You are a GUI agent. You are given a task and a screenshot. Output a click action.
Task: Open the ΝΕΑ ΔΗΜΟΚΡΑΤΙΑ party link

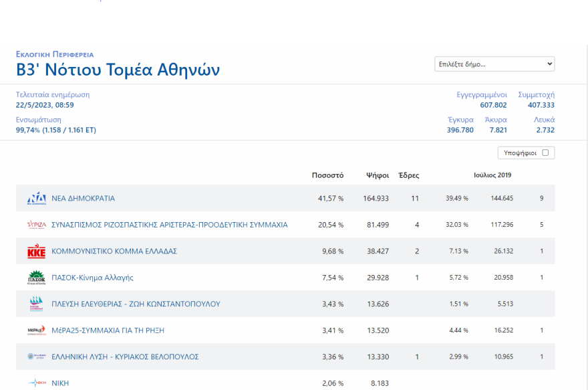pos(83,199)
